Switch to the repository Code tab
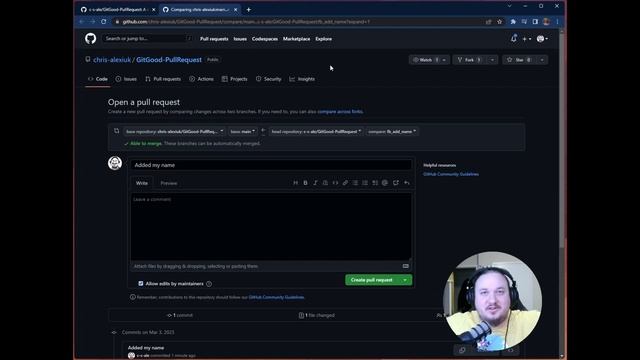Viewport: 640px width, 360px height. tap(98, 79)
